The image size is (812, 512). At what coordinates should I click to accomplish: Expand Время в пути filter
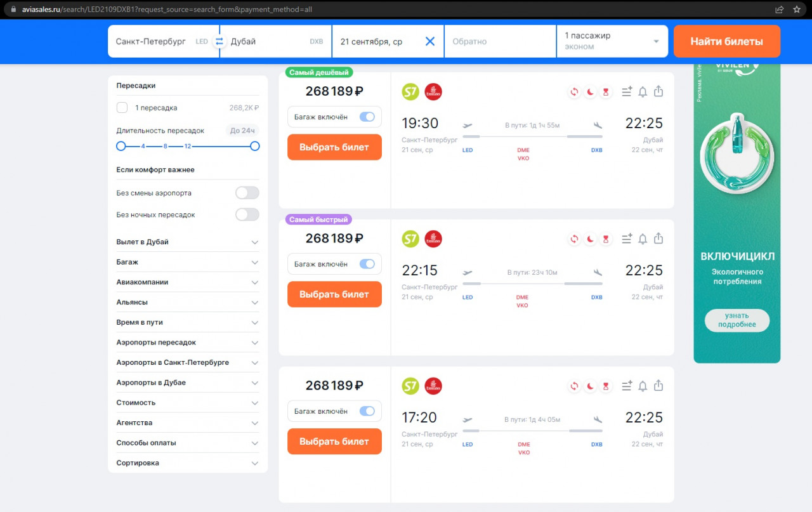coord(188,322)
